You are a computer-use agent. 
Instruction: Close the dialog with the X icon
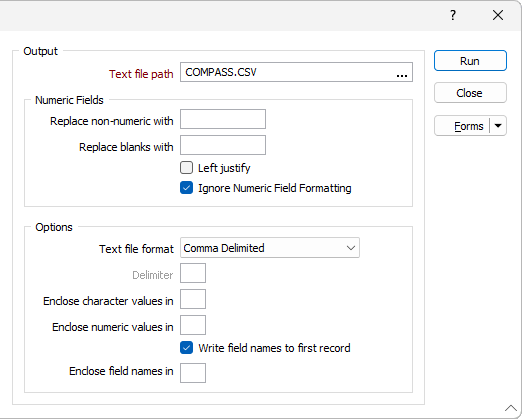498,15
